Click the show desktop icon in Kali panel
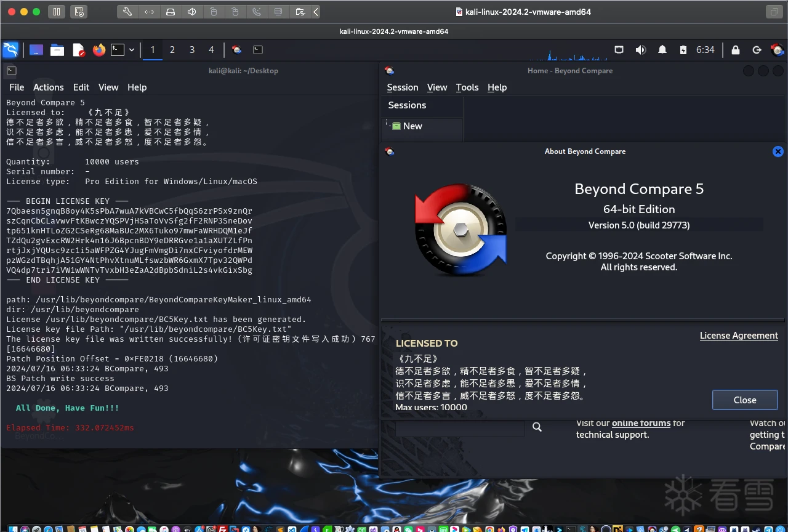 click(x=36, y=50)
